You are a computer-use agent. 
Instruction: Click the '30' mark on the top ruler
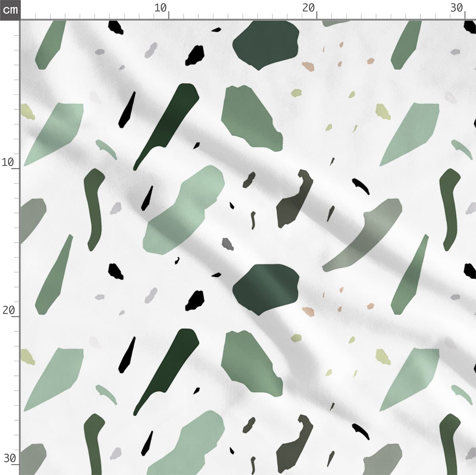coord(457,8)
